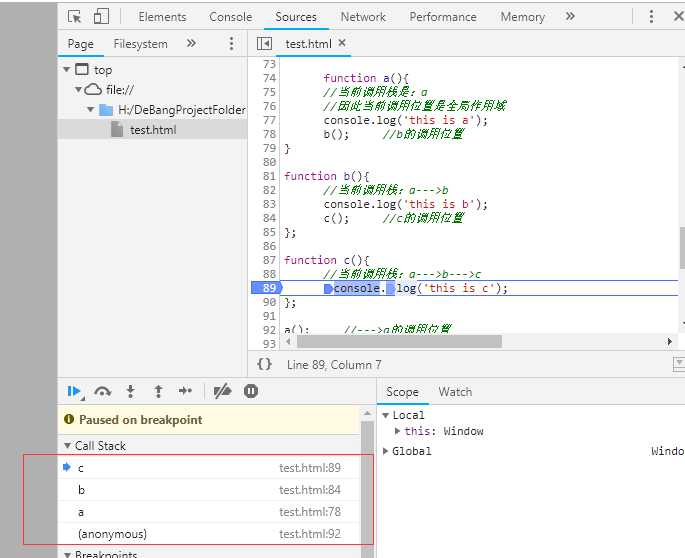This screenshot has height=558, width=685.
Task: Click the pretty print braces icon
Action: click(264, 364)
